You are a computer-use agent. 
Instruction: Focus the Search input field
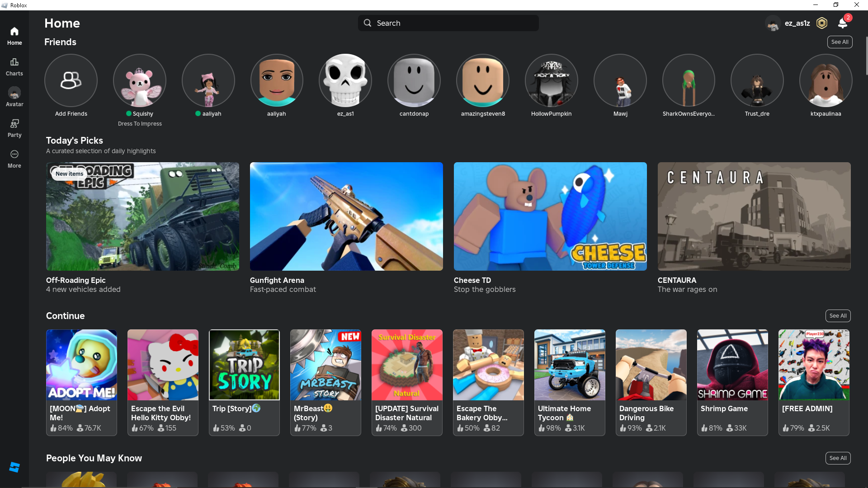[x=448, y=23]
